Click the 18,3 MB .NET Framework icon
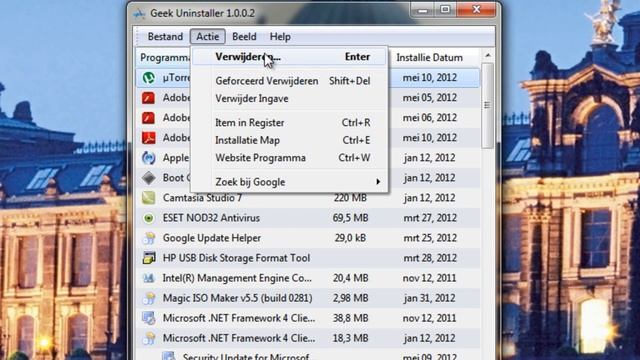Viewport: 640px width, 360px height. point(149,338)
